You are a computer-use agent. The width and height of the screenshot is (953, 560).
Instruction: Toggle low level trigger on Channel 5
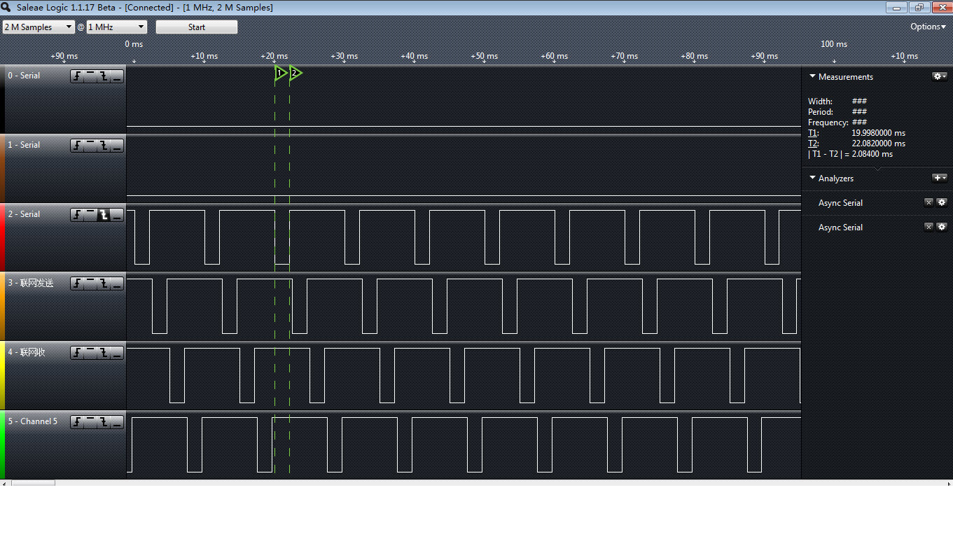click(117, 422)
